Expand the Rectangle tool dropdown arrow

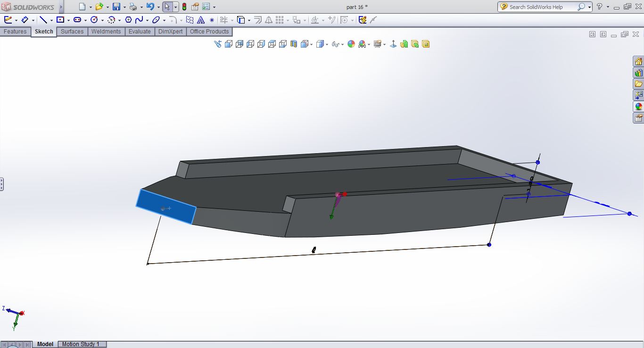point(68,20)
